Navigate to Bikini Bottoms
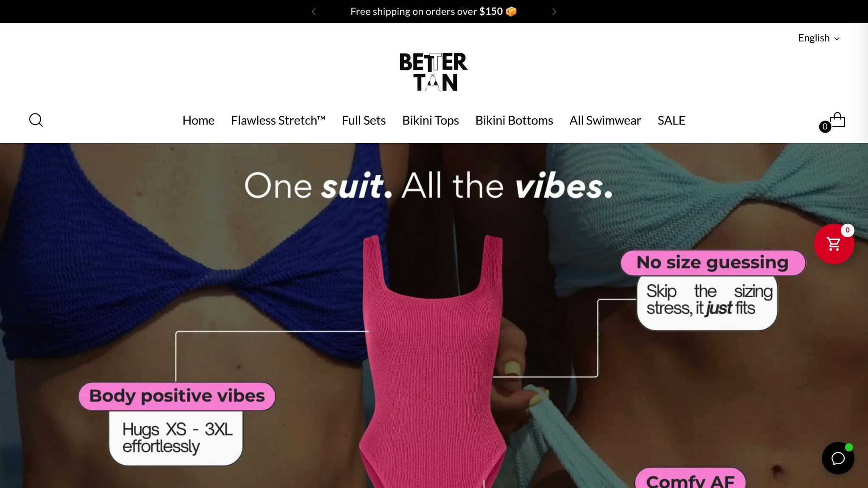Image resolution: width=868 pixels, height=488 pixels. pyautogui.click(x=514, y=120)
